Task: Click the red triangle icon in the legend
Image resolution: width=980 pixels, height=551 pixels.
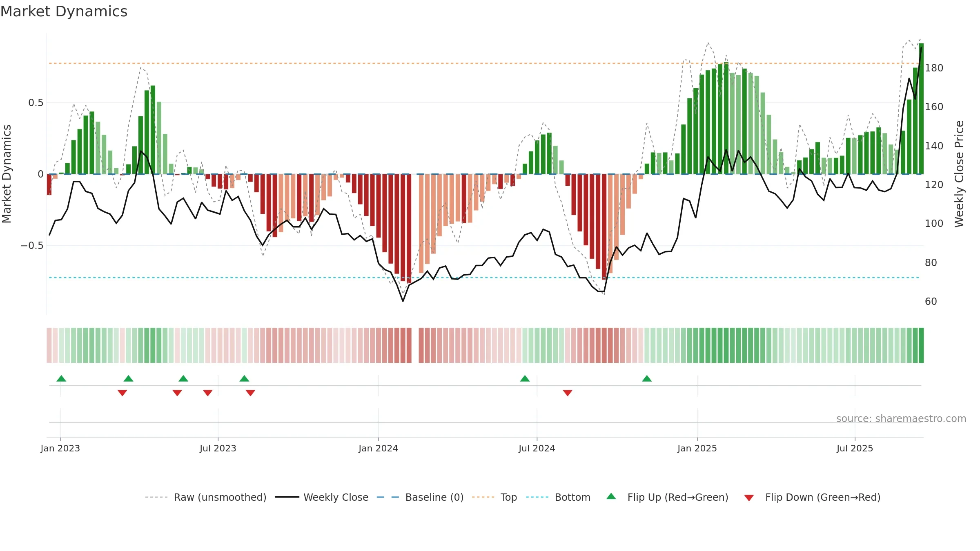Action: 749,498
